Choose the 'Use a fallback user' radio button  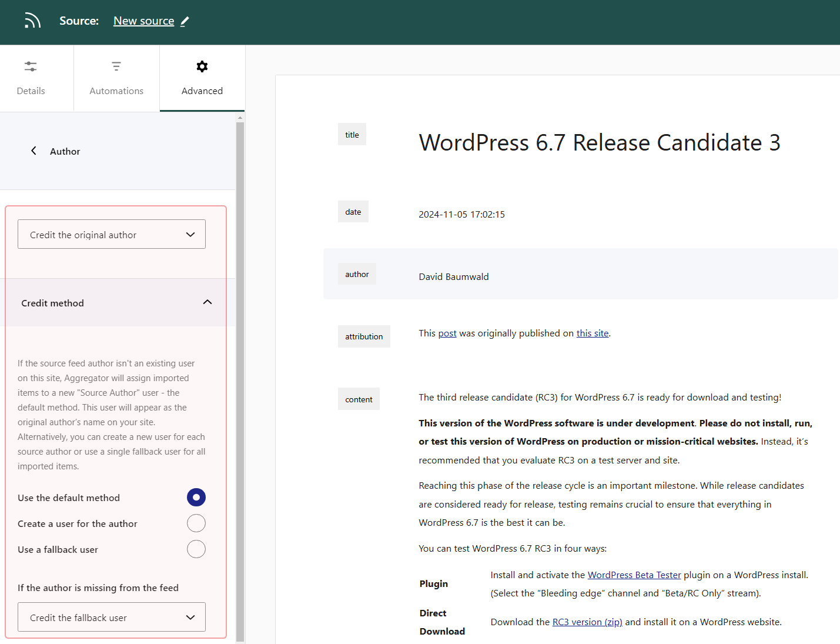pyautogui.click(x=196, y=549)
